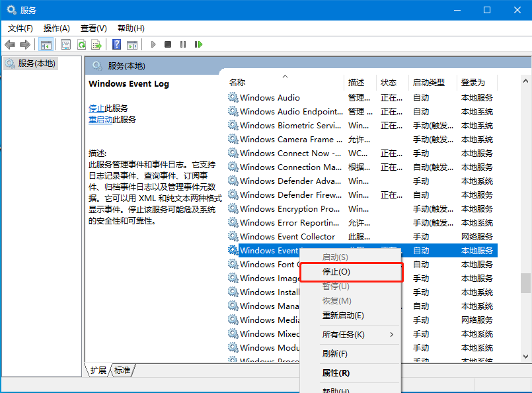Image resolution: width=532 pixels, height=393 pixels.
Task: Click the gear icon of Windows Audio
Action: pos(233,97)
